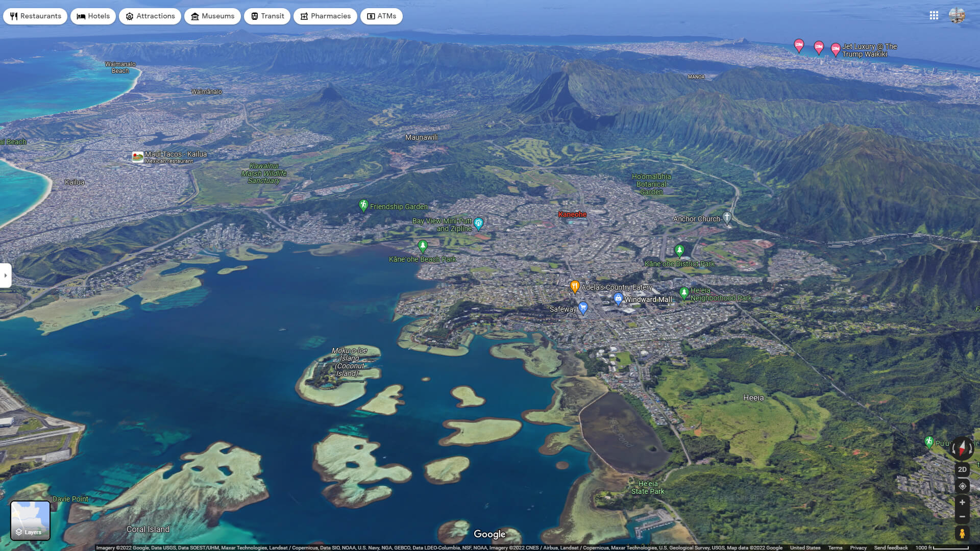Image resolution: width=980 pixels, height=551 pixels.
Task: Switch to the Attractions category
Action: [150, 16]
